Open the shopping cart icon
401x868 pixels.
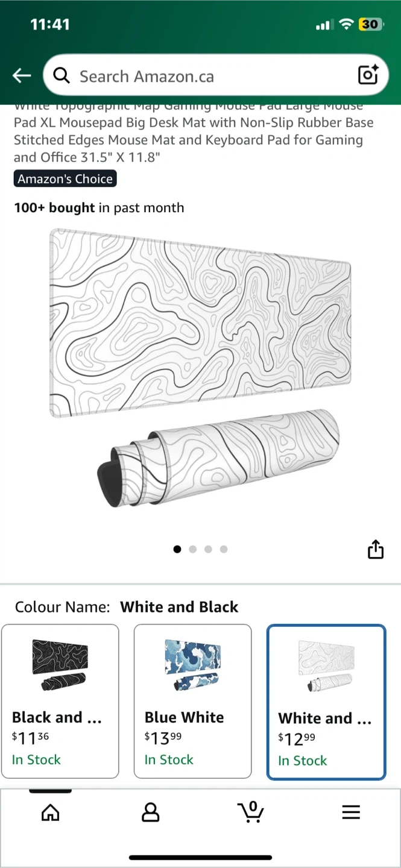click(x=250, y=812)
